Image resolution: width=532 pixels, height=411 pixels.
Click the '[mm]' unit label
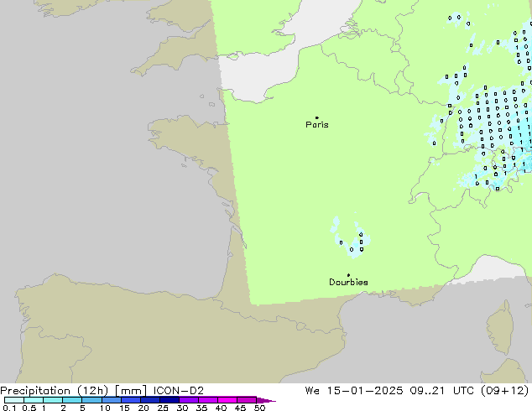pos(131,391)
